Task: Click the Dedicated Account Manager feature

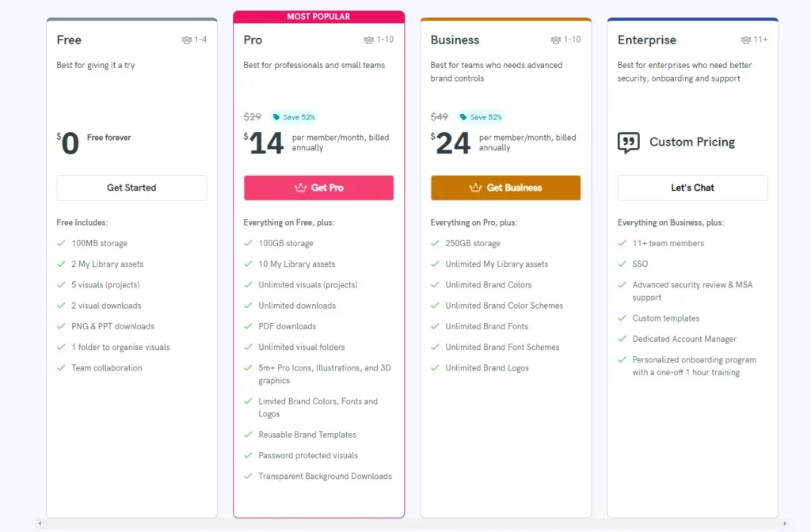Action: (684, 339)
